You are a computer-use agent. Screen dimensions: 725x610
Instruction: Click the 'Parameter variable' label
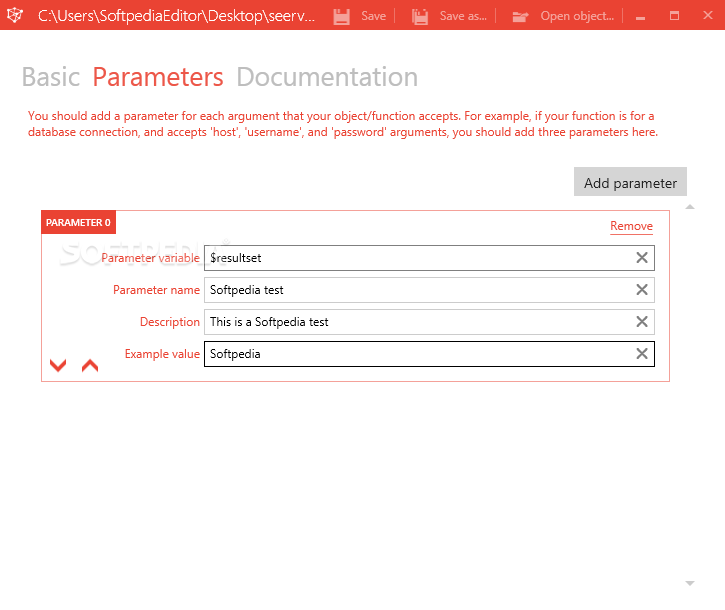click(150, 258)
